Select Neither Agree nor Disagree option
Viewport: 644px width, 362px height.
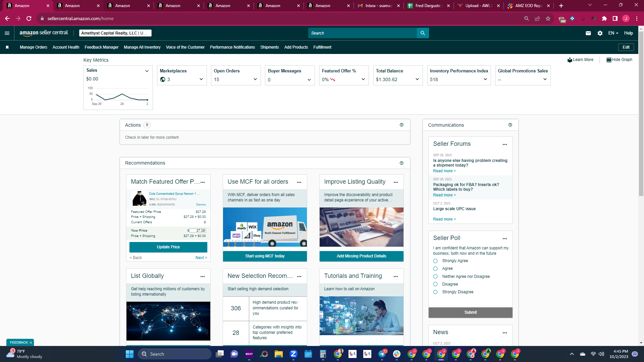[435, 277]
